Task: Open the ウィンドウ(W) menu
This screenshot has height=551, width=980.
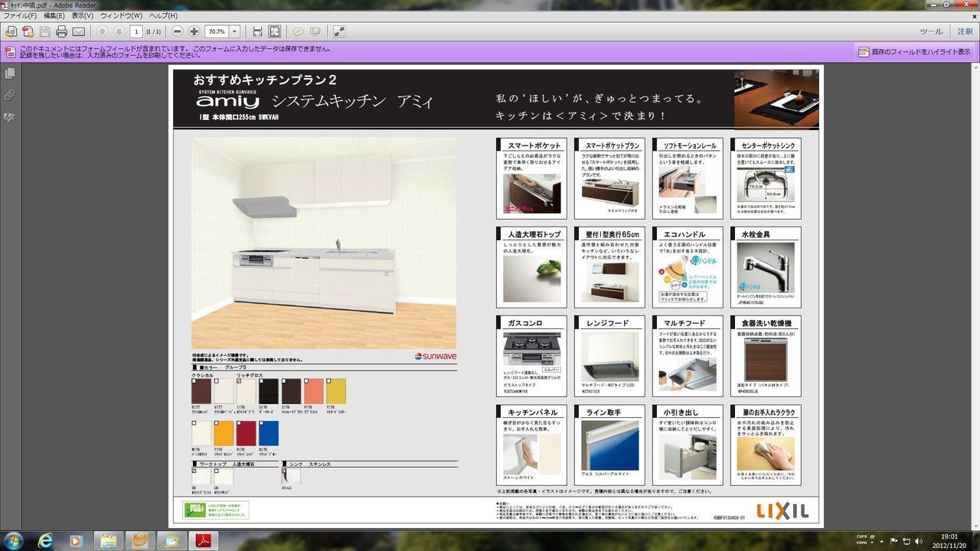Action: pyautogui.click(x=121, y=15)
